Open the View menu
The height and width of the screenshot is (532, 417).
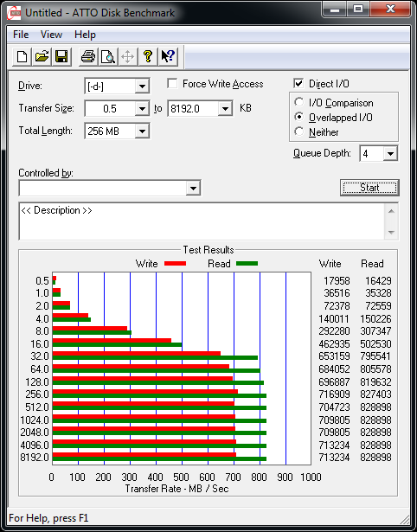tap(51, 35)
